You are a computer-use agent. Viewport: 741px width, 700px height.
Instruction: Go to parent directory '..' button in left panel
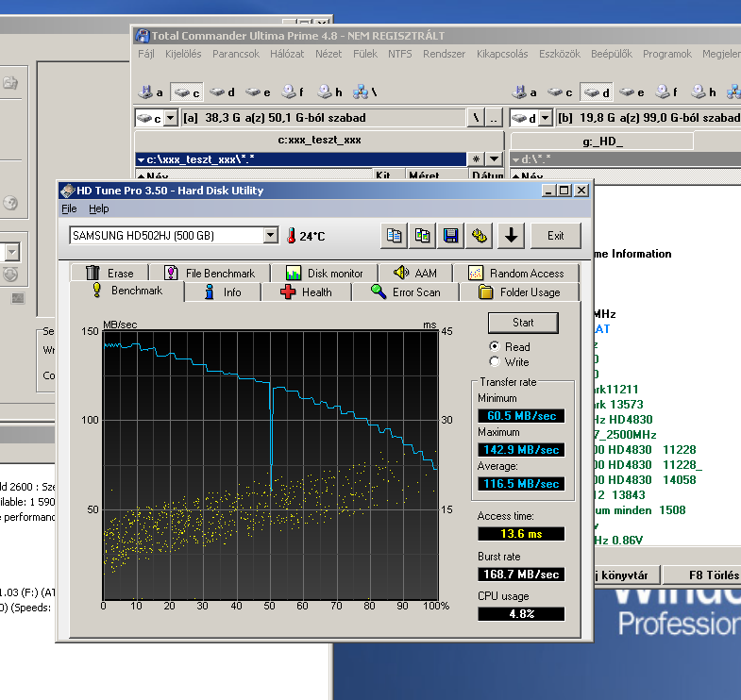click(494, 118)
